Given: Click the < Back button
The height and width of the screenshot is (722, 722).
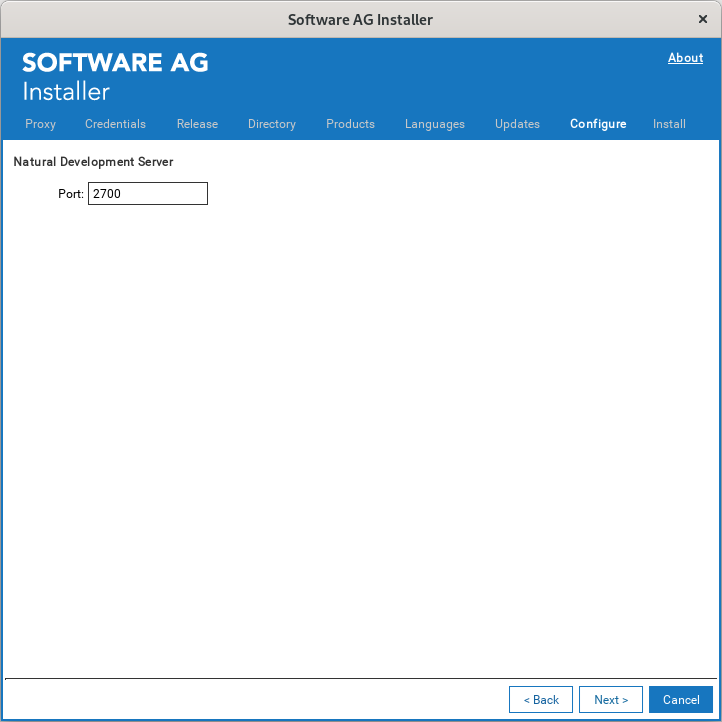Looking at the screenshot, I should click(x=541, y=699).
